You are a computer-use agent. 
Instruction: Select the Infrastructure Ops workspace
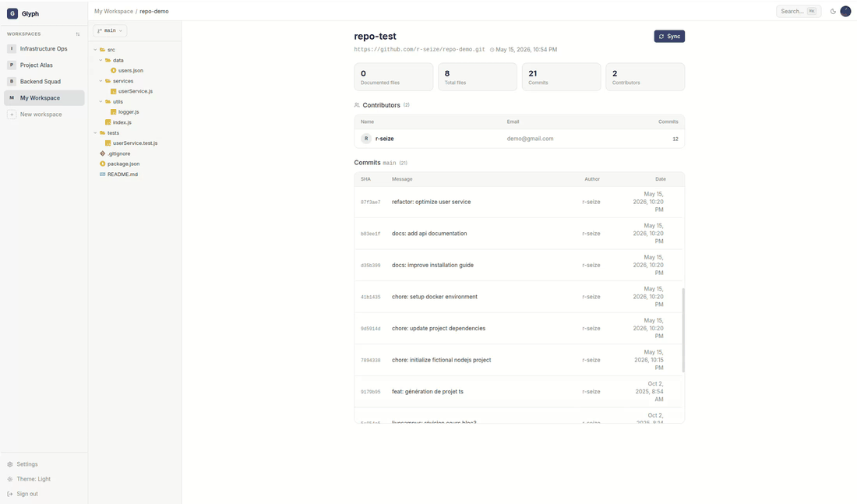tap(44, 48)
